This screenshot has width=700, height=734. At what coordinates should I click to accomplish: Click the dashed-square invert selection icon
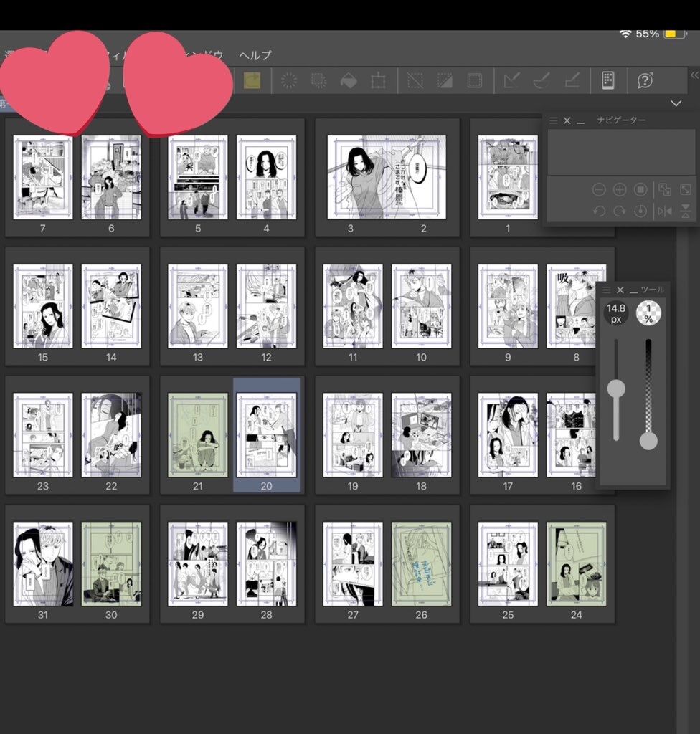(x=319, y=80)
